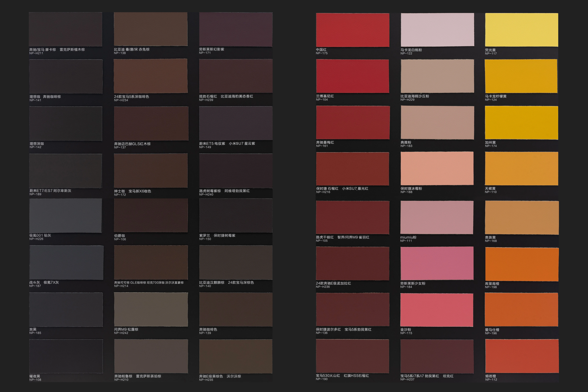
Task: Pick the 马卡龙白桃粉 NP-122 pink swatch
Action: pyautogui.click(x=437, y=30)
